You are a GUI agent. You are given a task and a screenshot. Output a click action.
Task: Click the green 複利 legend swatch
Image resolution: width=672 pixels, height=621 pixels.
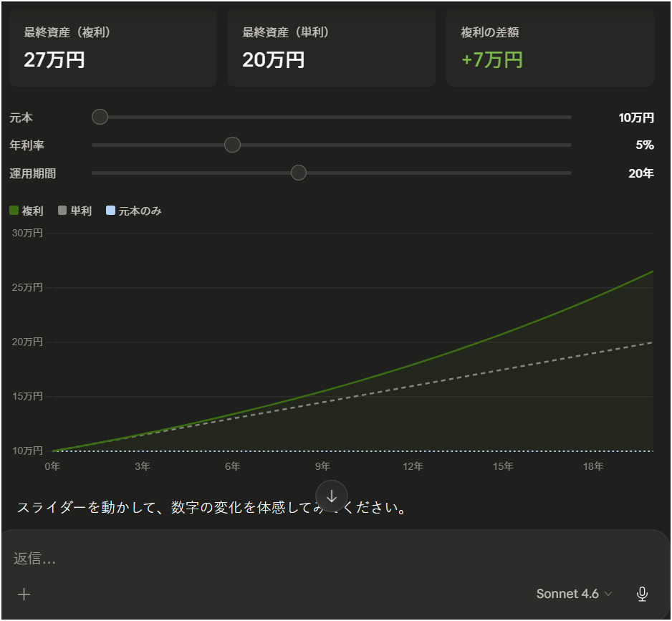click(14, 211)
